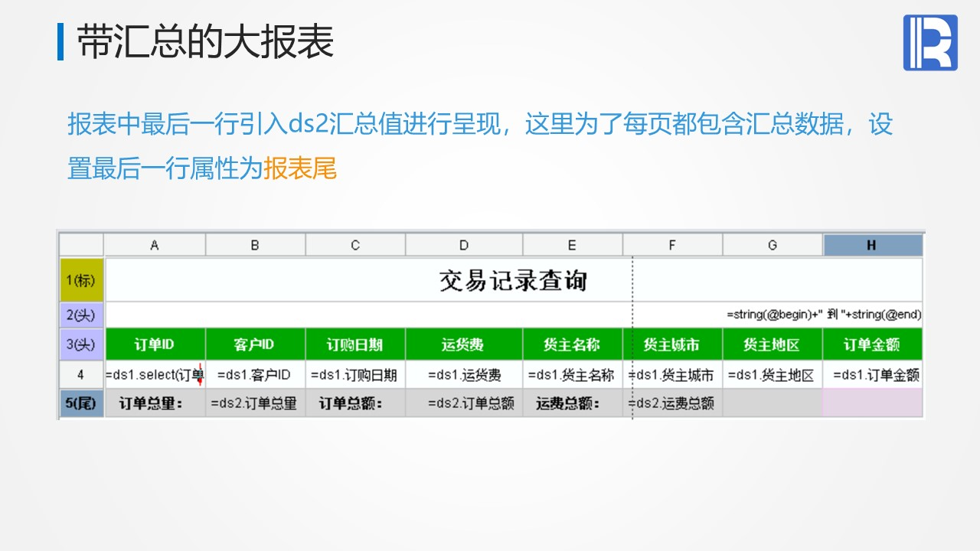Click the =ds2.运费总额 cell
The height and width of the screenshot is (551, 980).
pos(672,403)
